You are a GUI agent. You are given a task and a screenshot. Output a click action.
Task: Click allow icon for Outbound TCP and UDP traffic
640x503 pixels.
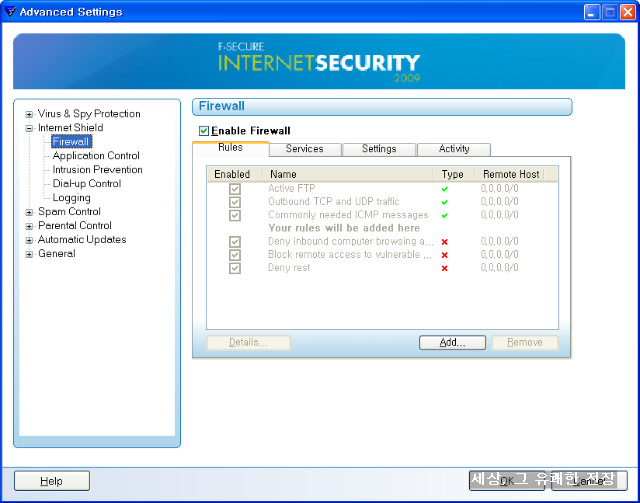[x=445, y=202]
